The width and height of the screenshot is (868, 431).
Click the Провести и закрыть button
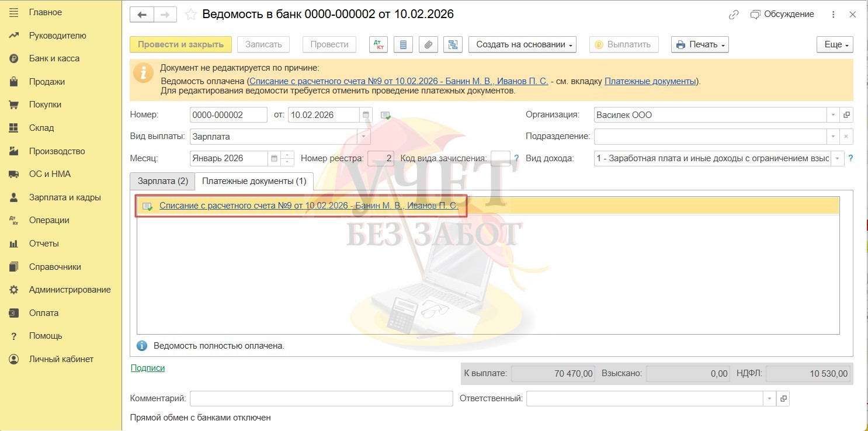(x=180, y=44)
